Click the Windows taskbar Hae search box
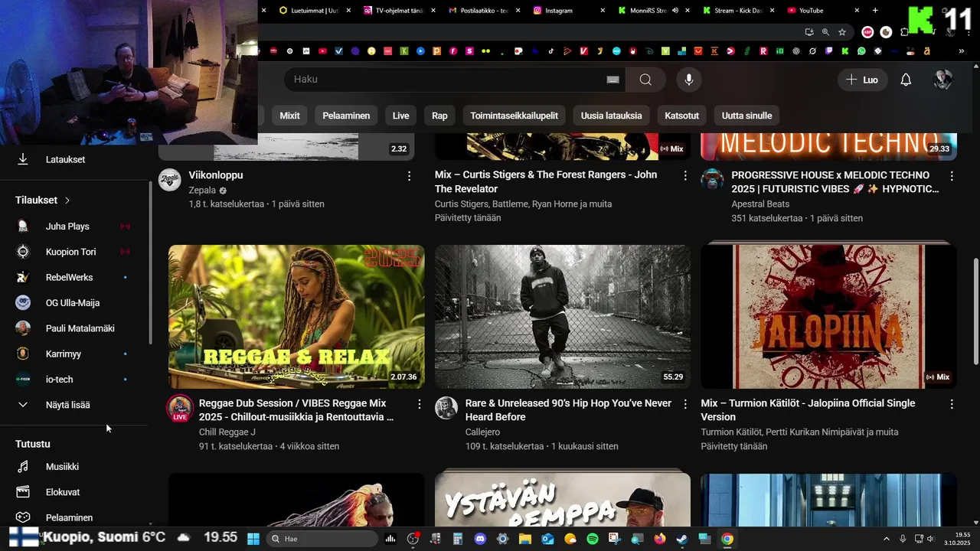 [322, 539]
